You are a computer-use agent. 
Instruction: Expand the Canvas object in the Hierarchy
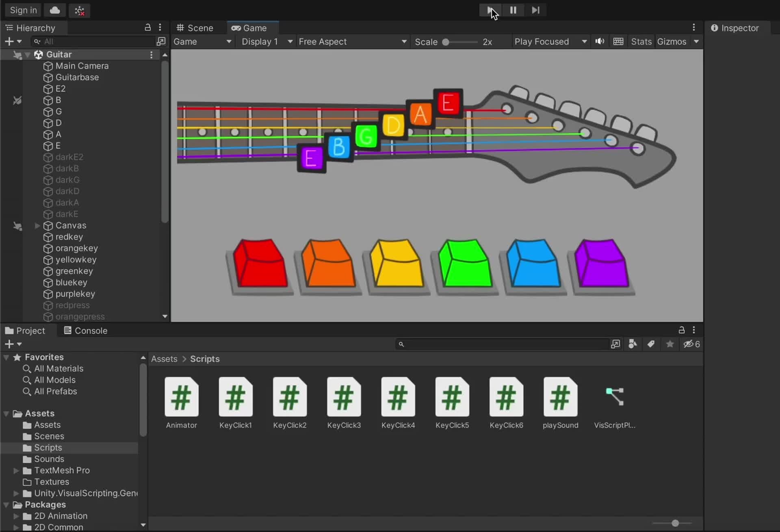tap(37, 225)
